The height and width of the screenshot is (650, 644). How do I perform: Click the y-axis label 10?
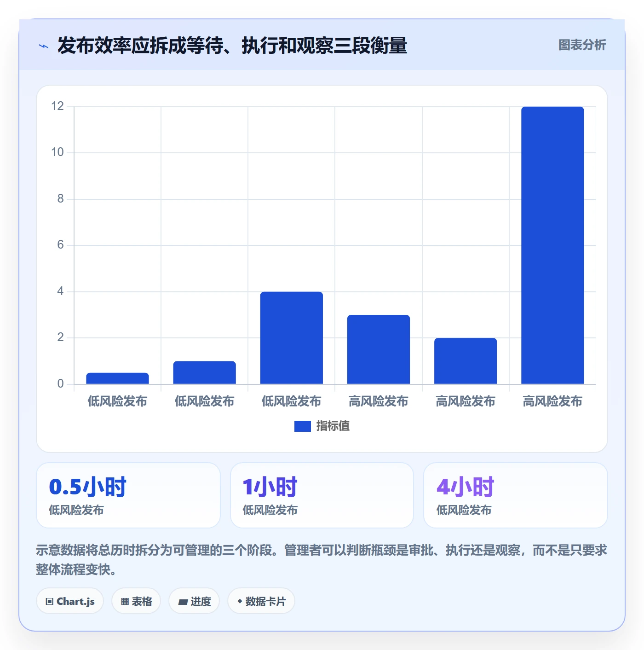(57, 152)
